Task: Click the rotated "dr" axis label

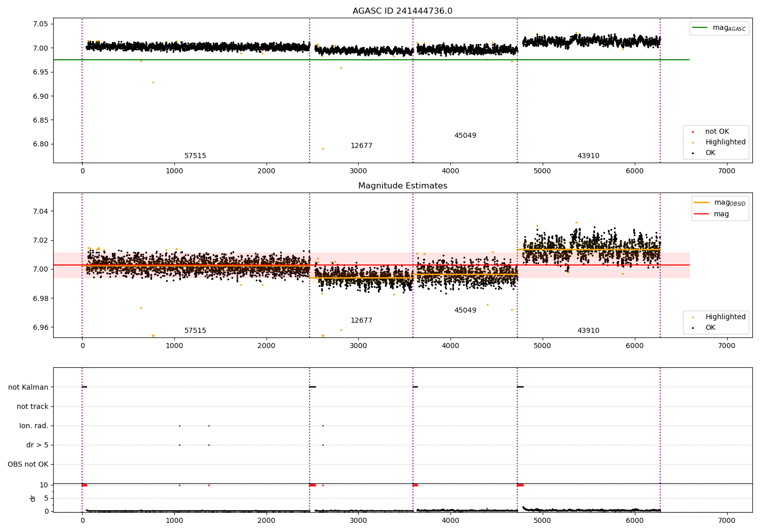Action: click(33, 498)
